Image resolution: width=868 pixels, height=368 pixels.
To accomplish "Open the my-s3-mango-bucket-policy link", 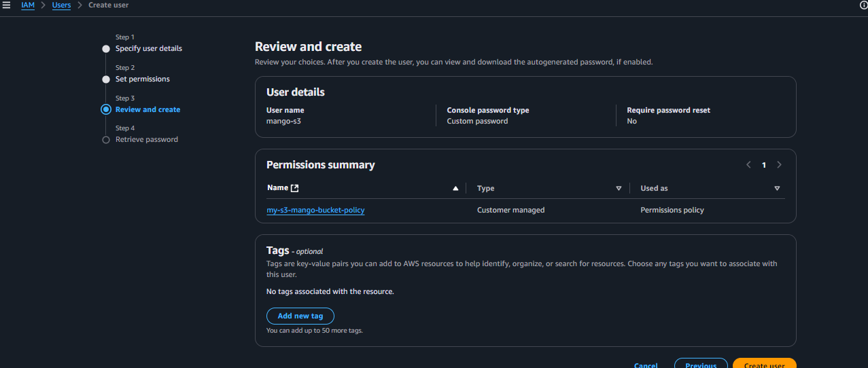I will (x=315, y=210).
